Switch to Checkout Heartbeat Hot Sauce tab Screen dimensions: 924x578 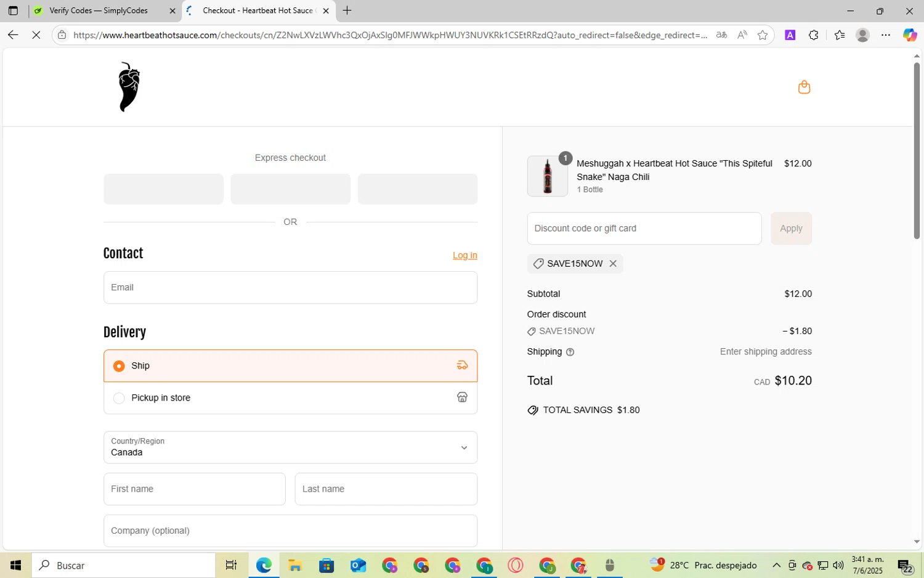[259, 10]
